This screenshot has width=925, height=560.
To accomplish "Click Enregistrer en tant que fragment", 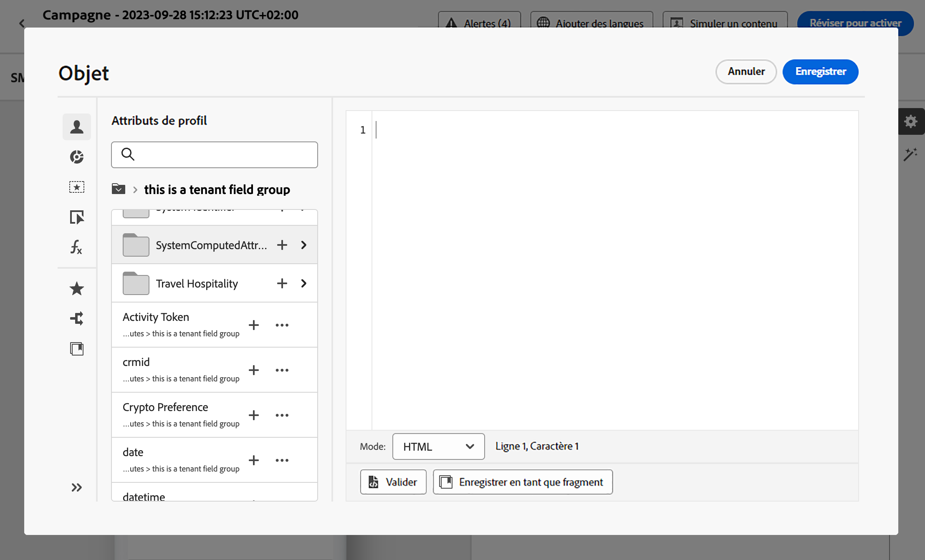I will click(523, 482).
